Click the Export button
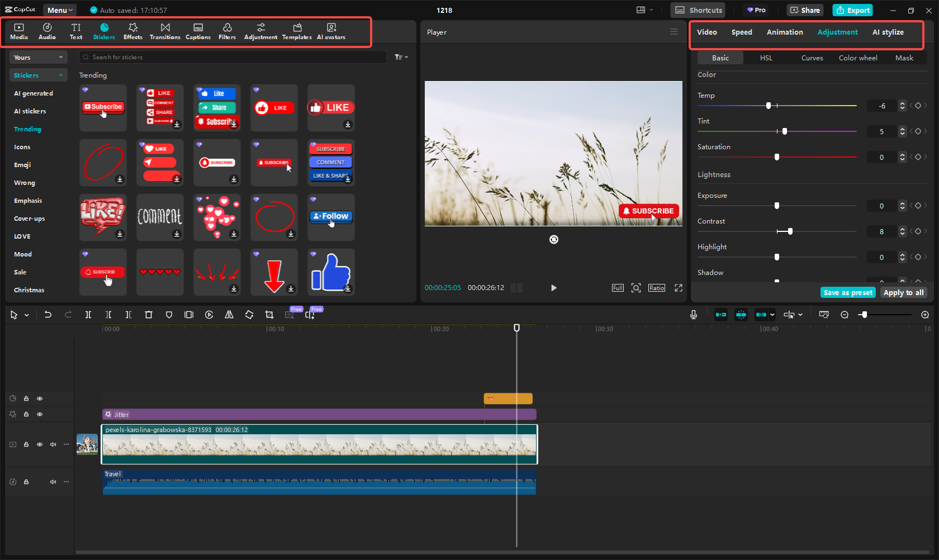This screenshot has height=560, width=939. (x=852, y=10)
